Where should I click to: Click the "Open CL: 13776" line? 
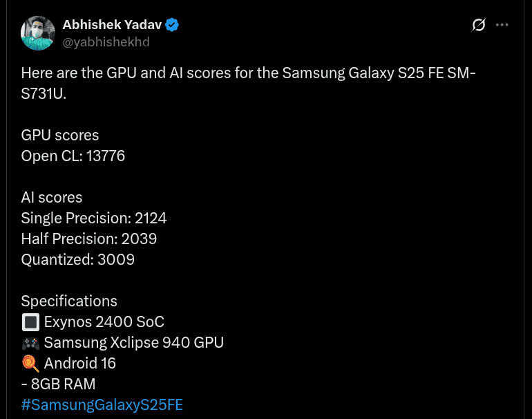(x=73, y=156)
